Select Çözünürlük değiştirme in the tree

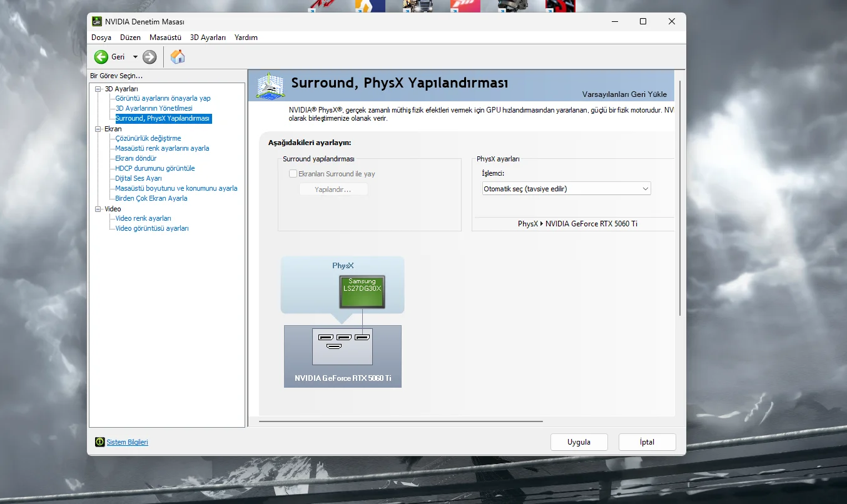[148, 138]
